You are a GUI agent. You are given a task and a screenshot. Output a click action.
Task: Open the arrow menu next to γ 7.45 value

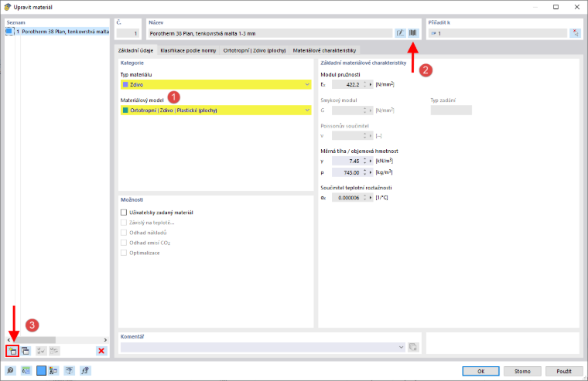371,161
